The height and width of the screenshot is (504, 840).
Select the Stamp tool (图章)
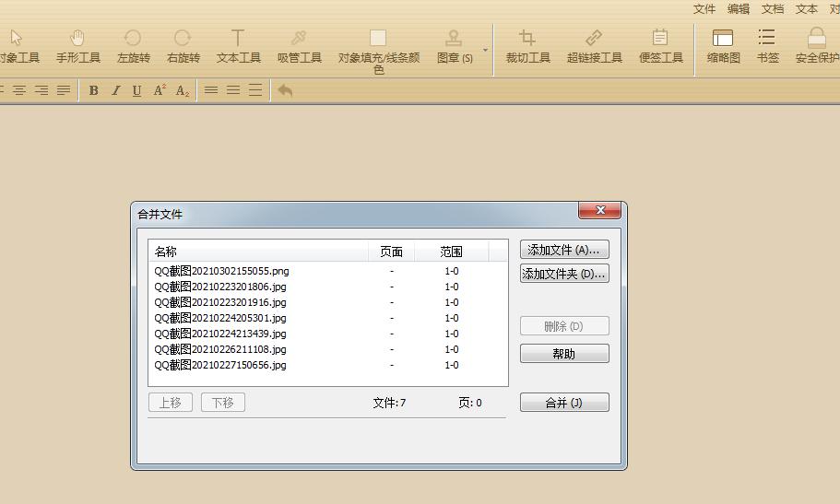[455, 46]
